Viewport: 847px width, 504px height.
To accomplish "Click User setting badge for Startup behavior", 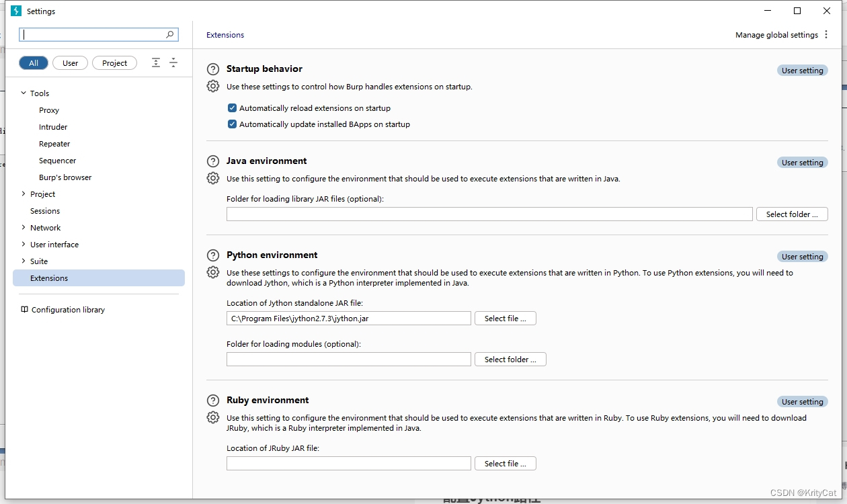I will [x=803, y=71].
